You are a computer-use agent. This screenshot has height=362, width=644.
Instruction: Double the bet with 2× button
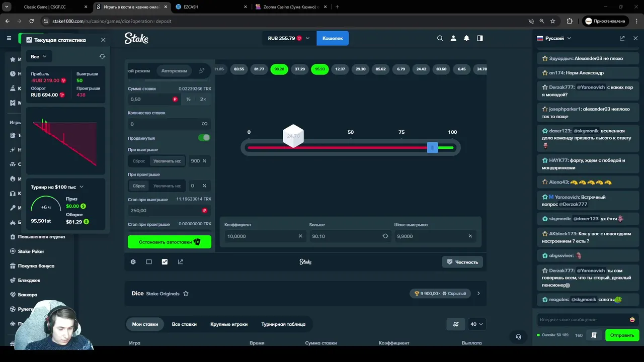click(203, 99)
